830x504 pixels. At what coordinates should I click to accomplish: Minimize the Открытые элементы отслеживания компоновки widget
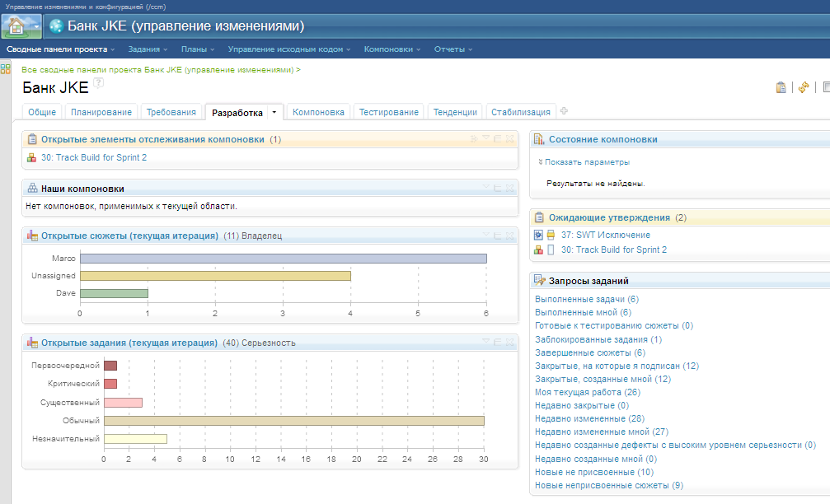pos(497,138)
